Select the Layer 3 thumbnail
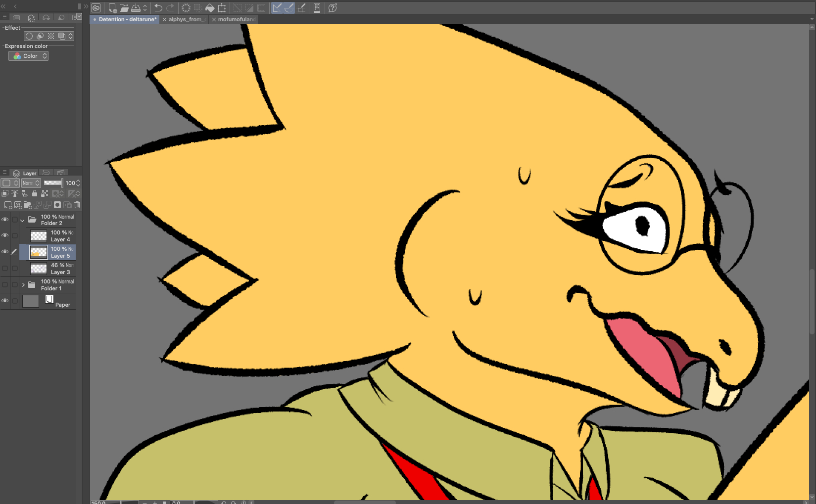This screenshot has width=816, height=504. tap(39, 269)
